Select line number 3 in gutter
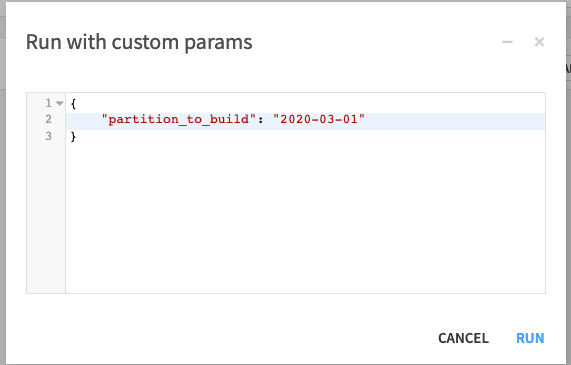Screen dimensions: 571x365 (48, 136)
